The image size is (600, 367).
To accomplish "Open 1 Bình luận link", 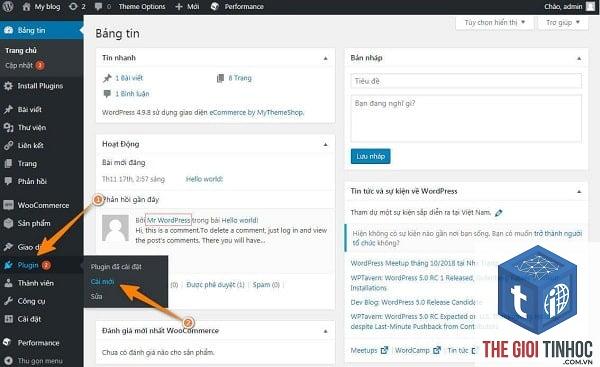I will tap(132, 94).
